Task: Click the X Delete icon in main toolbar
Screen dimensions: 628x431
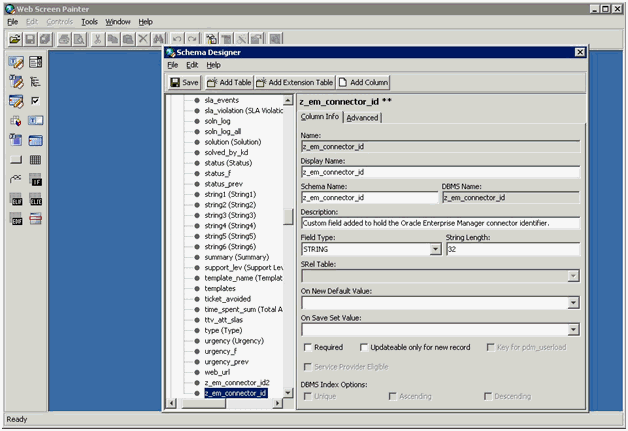Action: pos(143,39)
